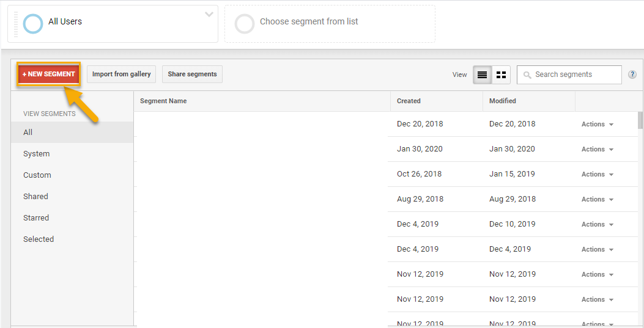
Task: Filter to Starred segments
Action: 36,218
